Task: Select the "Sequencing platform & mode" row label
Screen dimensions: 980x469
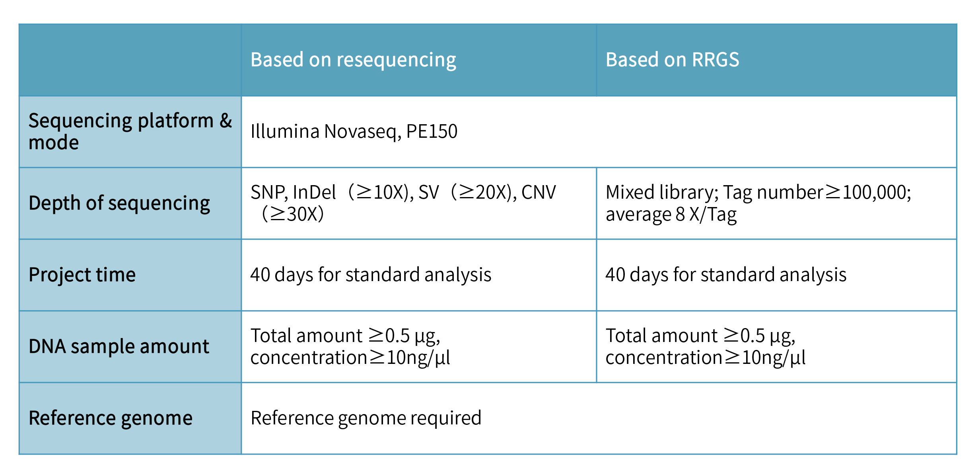Action: tap(130, 131)
